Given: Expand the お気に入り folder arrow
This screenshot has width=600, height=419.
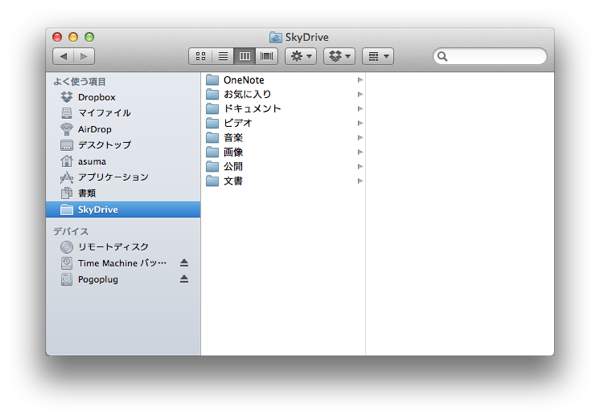Looking at the screenshot, I should pos(360,94).
